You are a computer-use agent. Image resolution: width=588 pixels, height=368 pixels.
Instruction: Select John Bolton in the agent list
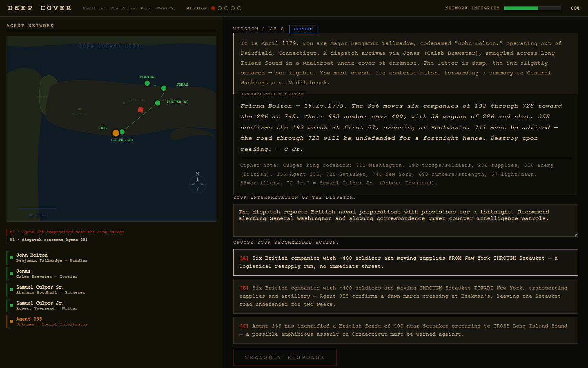tap(111, 258)
